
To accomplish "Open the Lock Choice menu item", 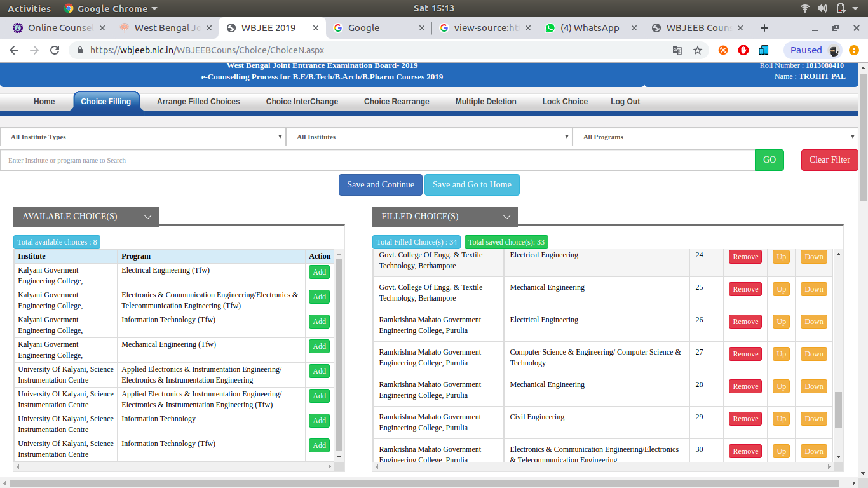I will pos(565,102).
